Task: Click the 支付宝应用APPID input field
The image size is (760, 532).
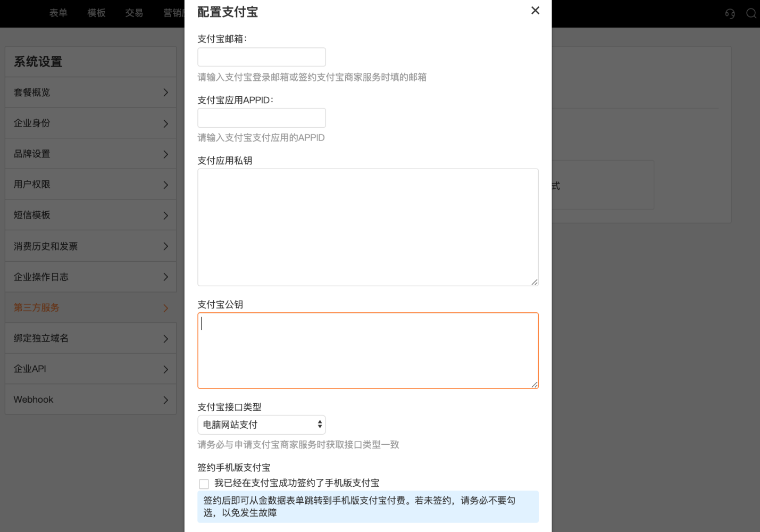Action: tap(262, 118)
